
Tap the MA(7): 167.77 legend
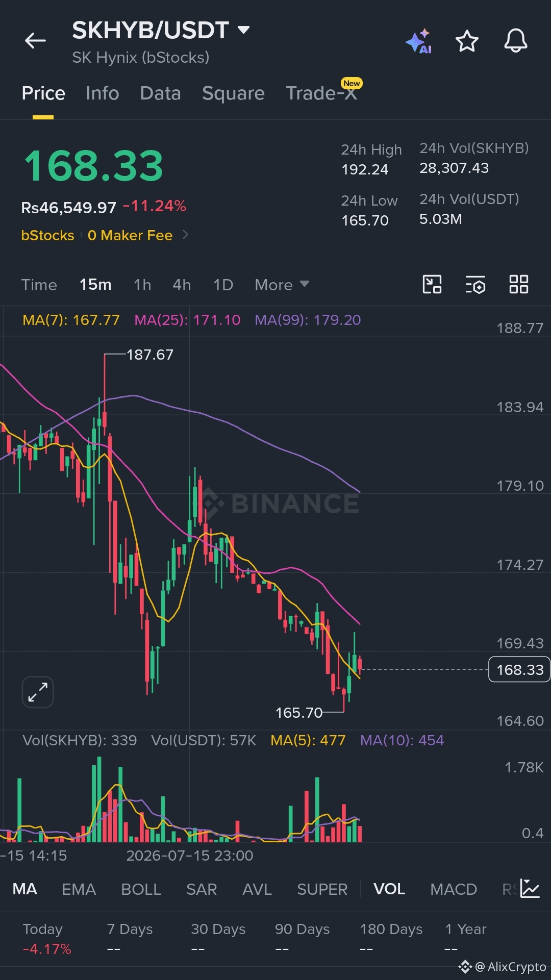coord(71,320)
